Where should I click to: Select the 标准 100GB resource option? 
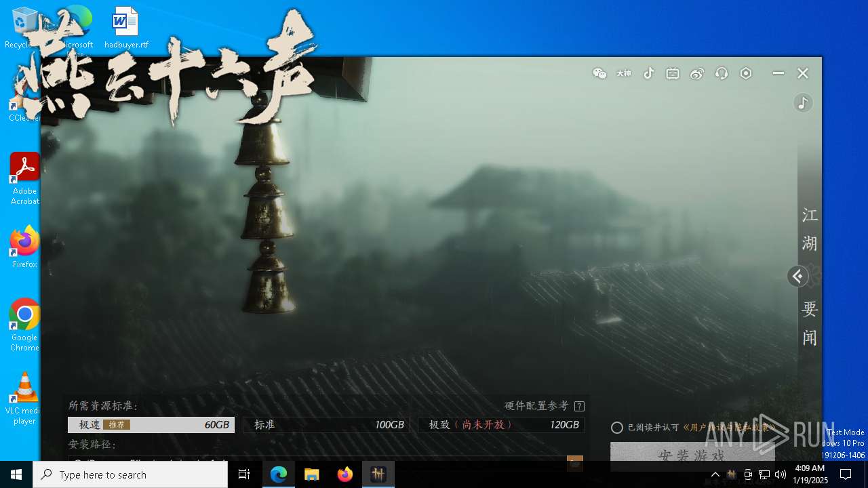click(326, 425)
